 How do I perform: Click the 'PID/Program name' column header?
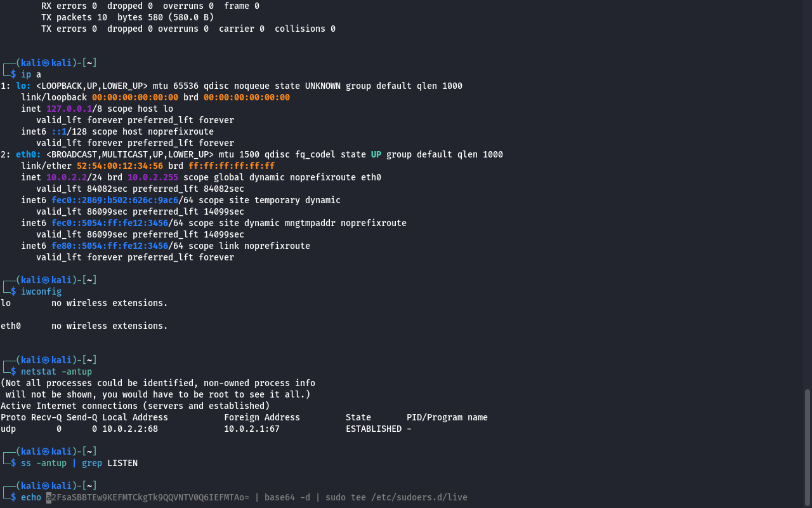447,417
